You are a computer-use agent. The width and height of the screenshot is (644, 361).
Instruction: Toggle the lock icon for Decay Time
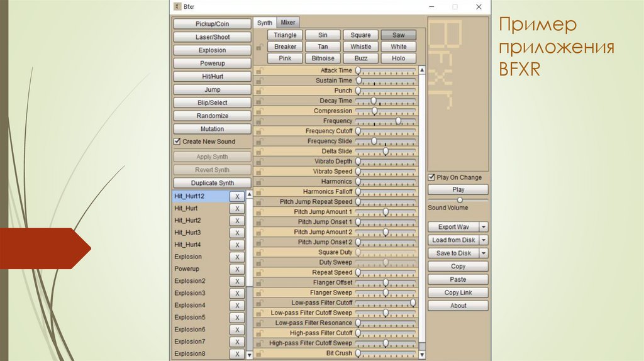pos(260,101)
